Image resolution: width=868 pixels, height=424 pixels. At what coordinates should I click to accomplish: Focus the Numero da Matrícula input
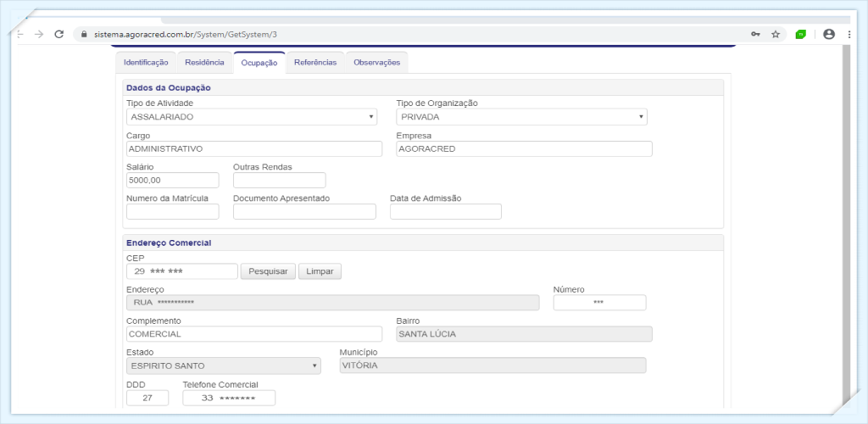click(x=173, y=211)
